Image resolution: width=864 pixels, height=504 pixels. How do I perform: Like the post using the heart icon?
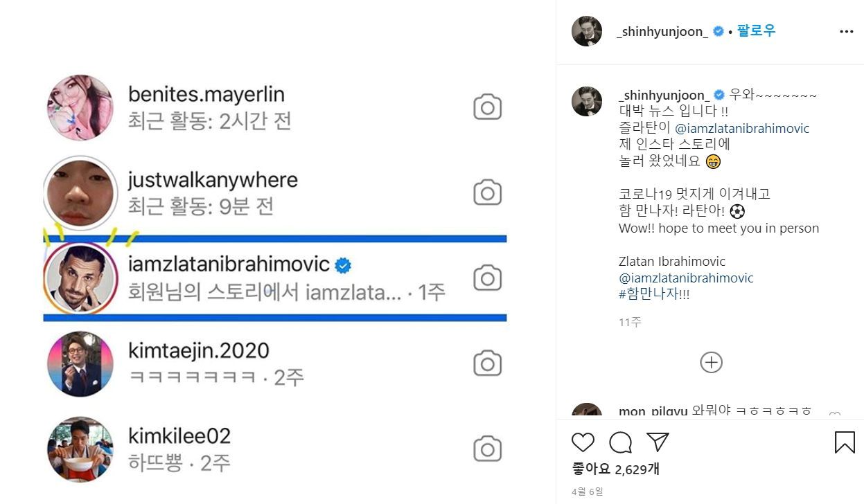pos(583,442)
